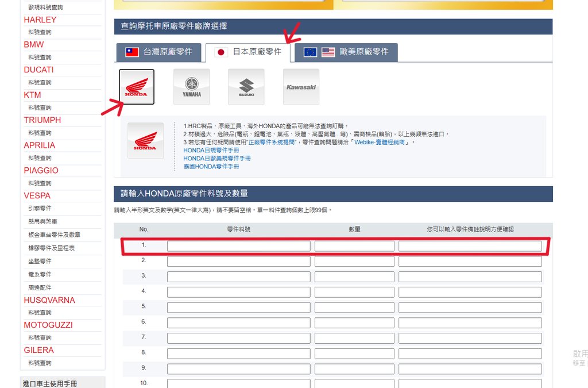Open MOTOGUZZI in the sidebar
Image resolution: width=588 pixels, height=388 pixels.
(x=48, y=325)
